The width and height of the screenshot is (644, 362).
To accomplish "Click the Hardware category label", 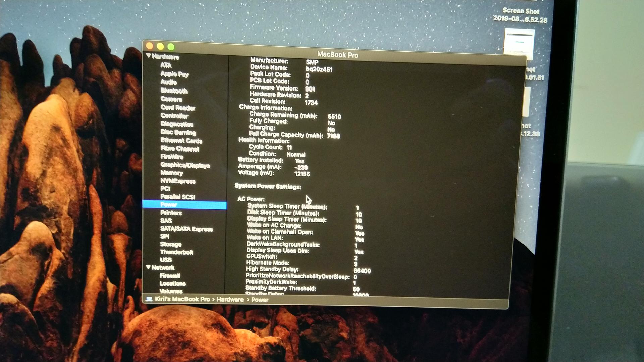I will [x=165, y=57].
